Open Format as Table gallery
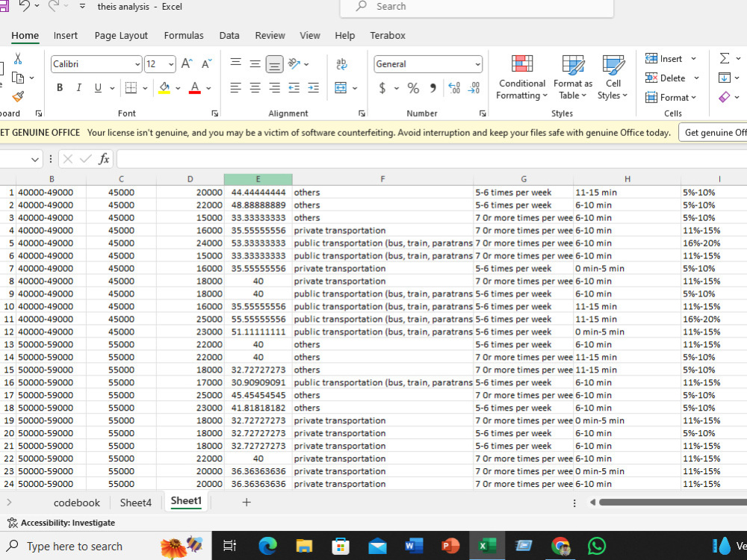The image size is (747, 560). (x=573, y=77)
